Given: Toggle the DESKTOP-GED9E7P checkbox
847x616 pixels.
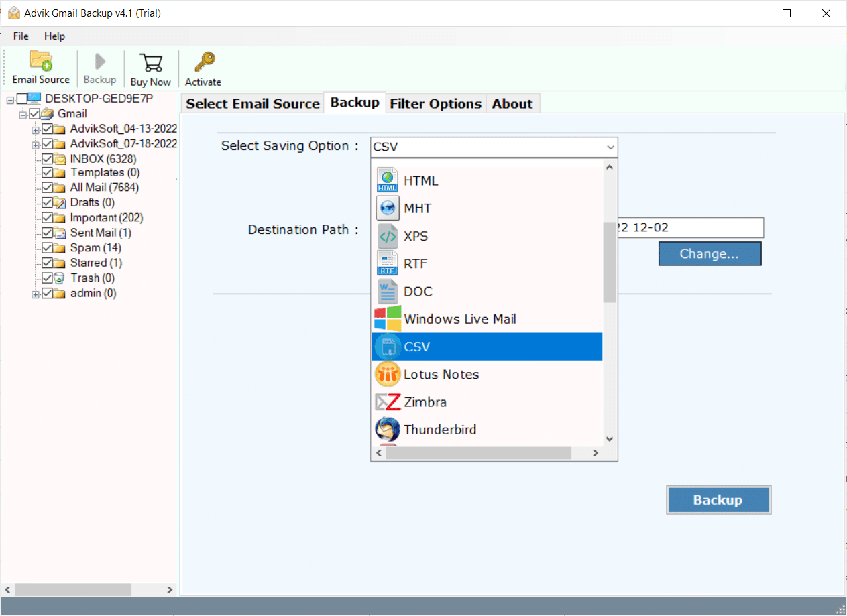Looking at the screenshot, I should tap(22, 99).
